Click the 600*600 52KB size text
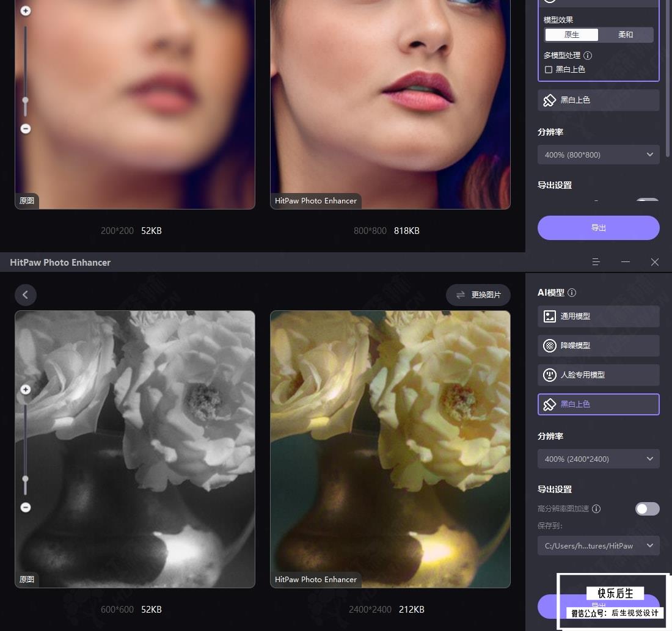 [131, 610]
